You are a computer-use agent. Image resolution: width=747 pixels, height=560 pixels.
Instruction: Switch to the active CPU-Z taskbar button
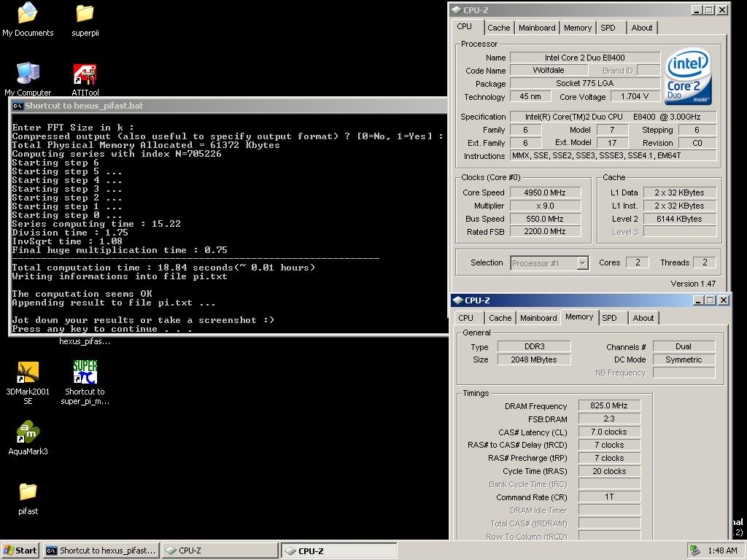click(338, 551)
